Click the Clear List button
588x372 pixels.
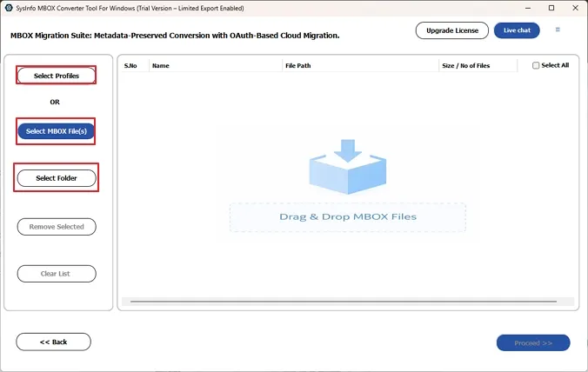(x=57, y=274)
